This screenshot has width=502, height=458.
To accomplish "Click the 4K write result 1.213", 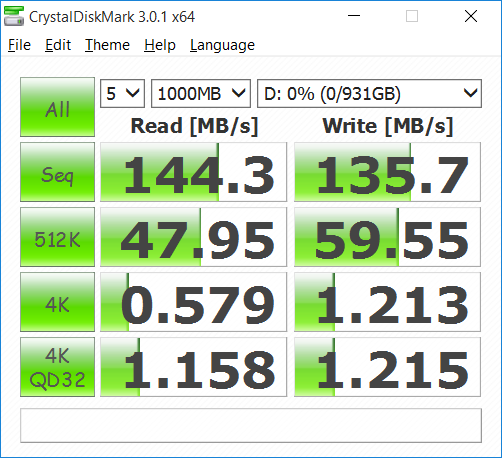I will click(x=387, y=302).
